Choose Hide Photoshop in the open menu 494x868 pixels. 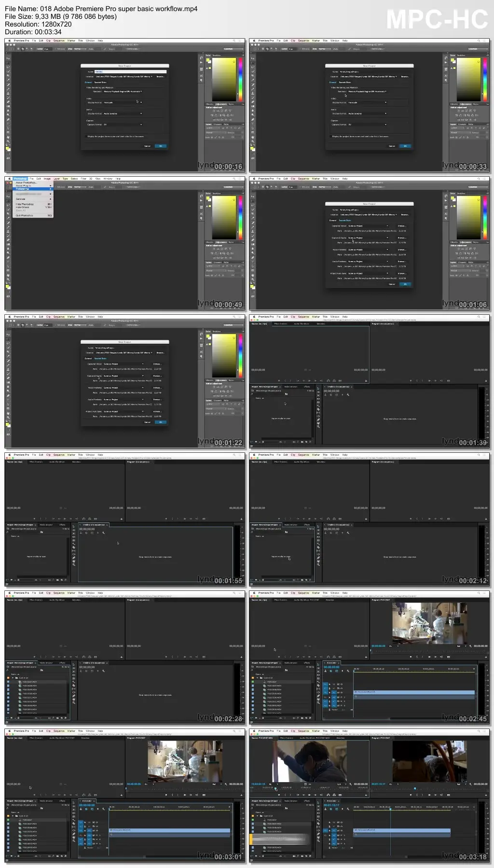click(x=25, y=204)
